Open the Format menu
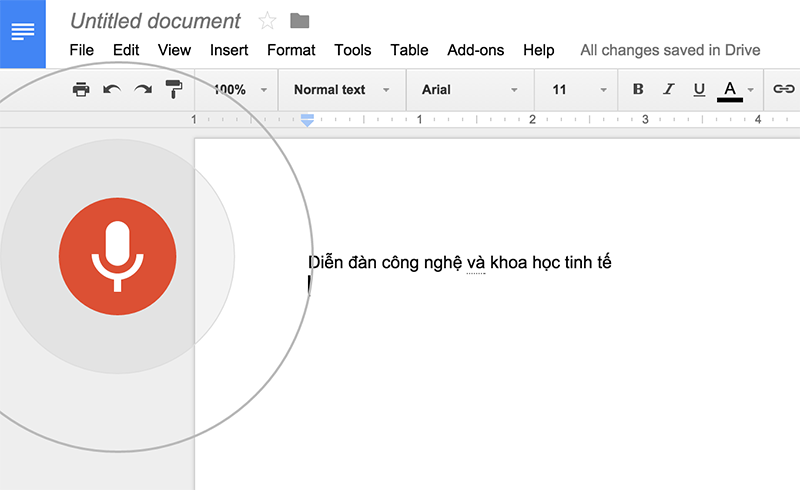Image resolution: width=800 pixels, height=490 pixels. (x=291, y=50)
